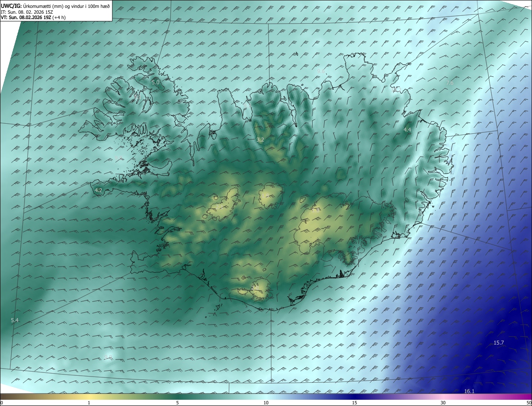Click the "5" tick label on the color scale
Screen dimensions: 532x406
tap(177, 403)
